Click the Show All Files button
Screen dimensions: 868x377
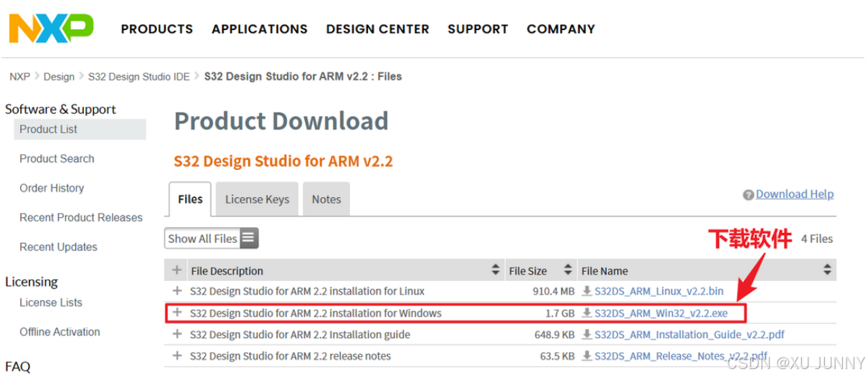[x=212, y=239]
